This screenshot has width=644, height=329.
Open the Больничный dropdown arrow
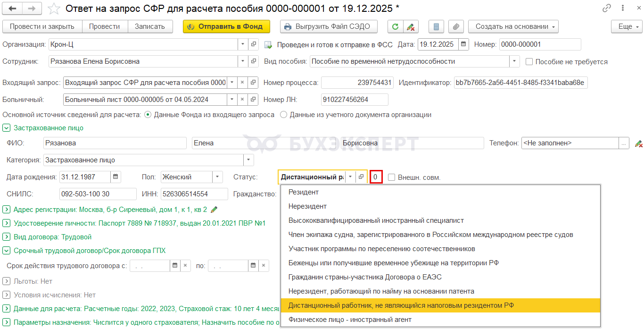coord(231,100)
